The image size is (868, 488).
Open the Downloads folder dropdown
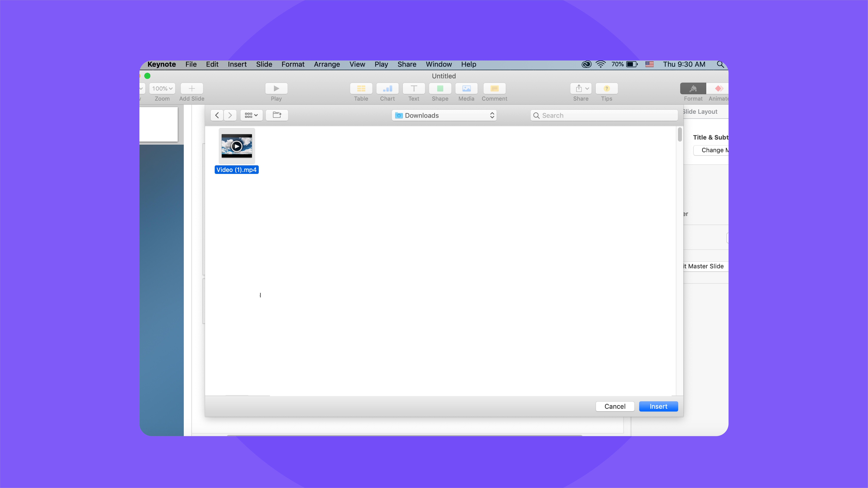[x=444, y=115]
